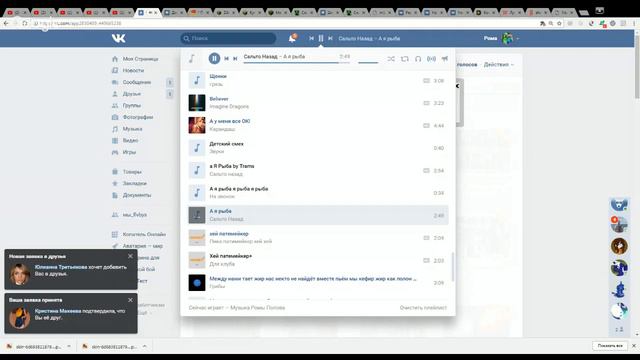The height and width of the screenshot is (360, 640).
Task: Click the search field in VK header
Action: pos(229,38)
